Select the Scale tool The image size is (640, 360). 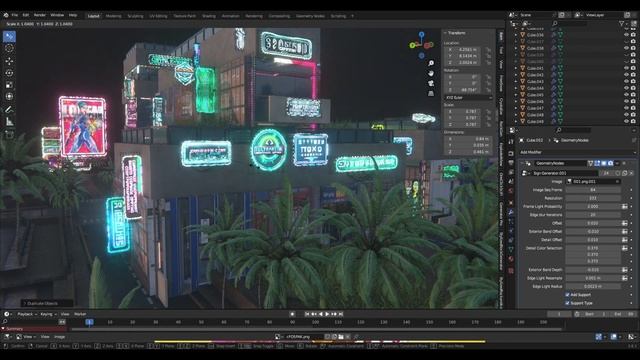tap(9, 85)
